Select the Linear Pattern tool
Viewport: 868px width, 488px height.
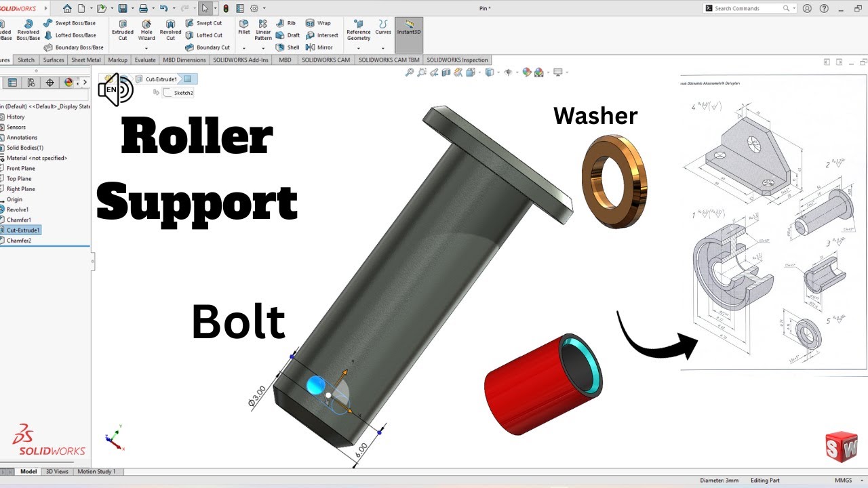point(263,28)
